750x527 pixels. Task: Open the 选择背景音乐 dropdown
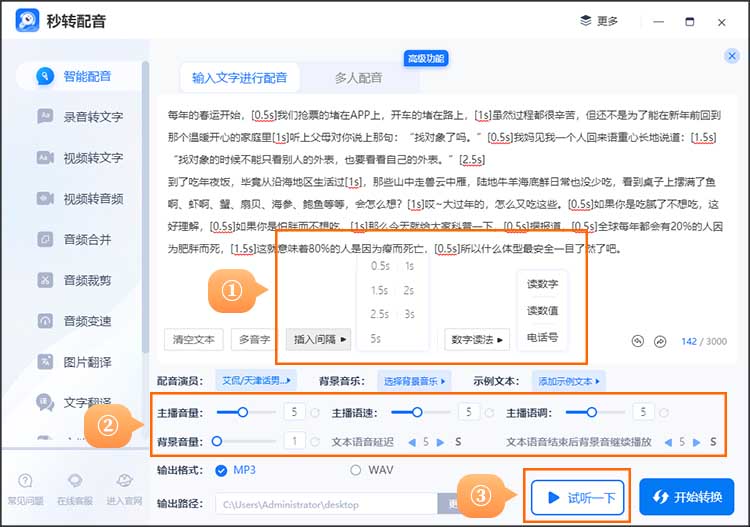tap(414, 381)
